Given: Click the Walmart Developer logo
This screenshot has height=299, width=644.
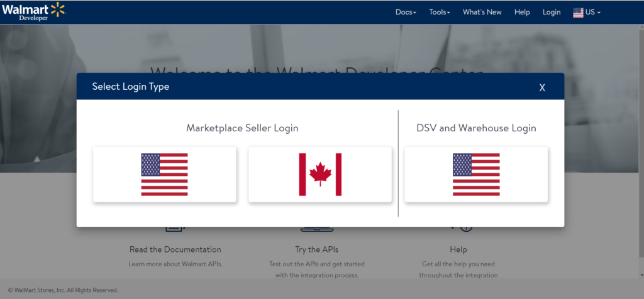Looking at the screenshot, I should (34, 11).
